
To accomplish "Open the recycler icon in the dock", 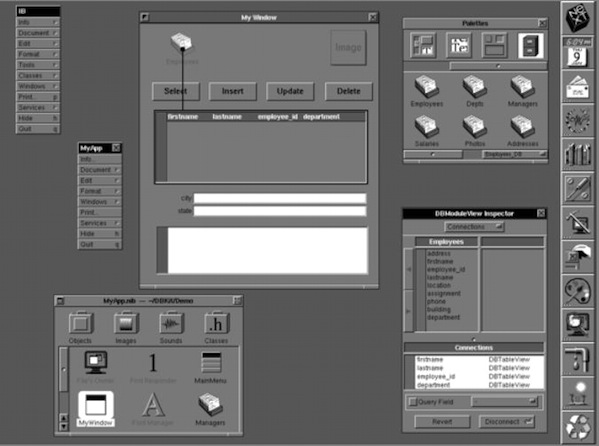I will [x=578, y=426].
